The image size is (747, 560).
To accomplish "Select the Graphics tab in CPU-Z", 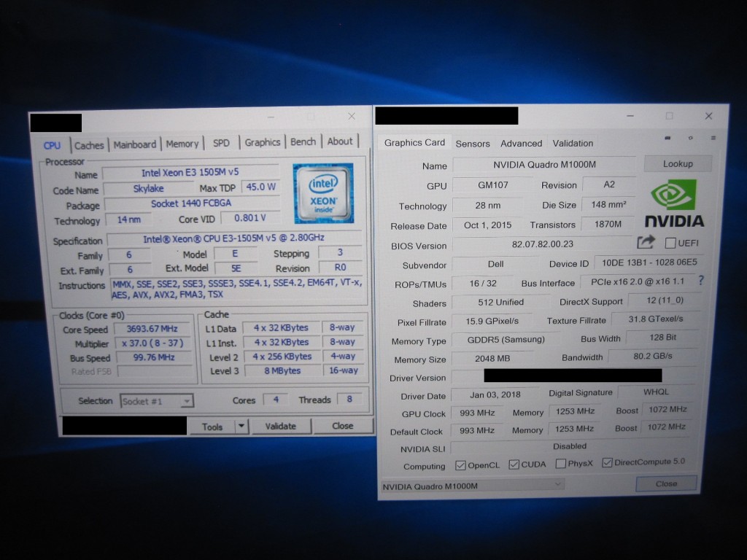I will pyautogui.click(x=263, y=142).
